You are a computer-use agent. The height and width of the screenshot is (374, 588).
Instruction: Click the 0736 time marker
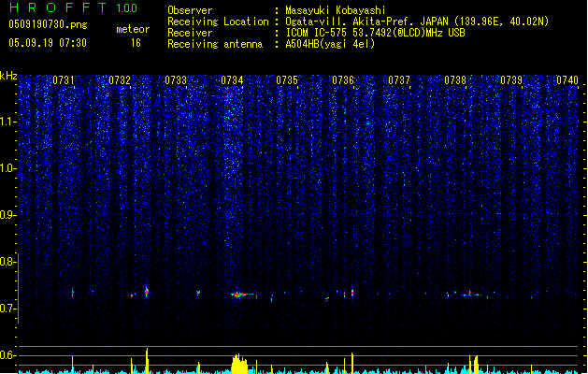tap(343, 80)
